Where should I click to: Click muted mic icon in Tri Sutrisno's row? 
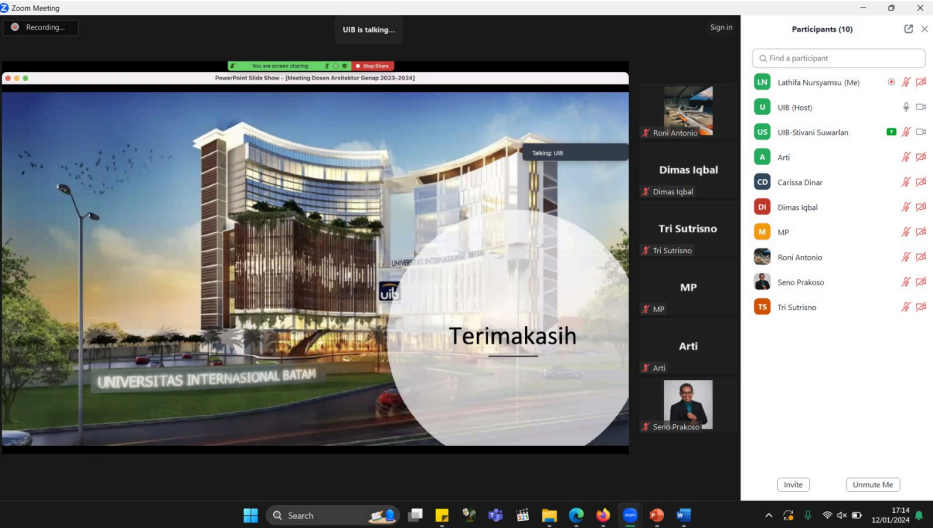tap(906, 307)
